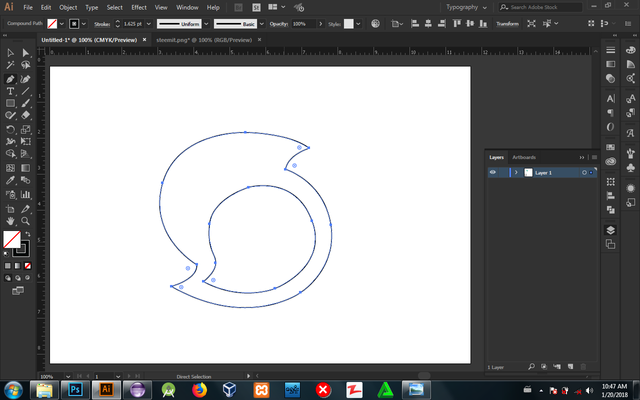
Task: Expand Layer 1 sublayers
Action: (x=516, y=172)
